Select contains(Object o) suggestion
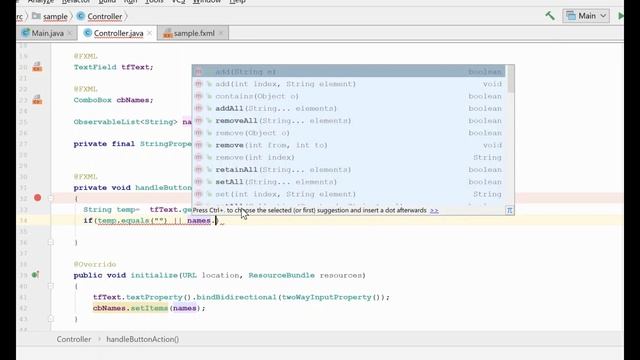The width and height of the screenshot is (640, 360). pos(349,96)
